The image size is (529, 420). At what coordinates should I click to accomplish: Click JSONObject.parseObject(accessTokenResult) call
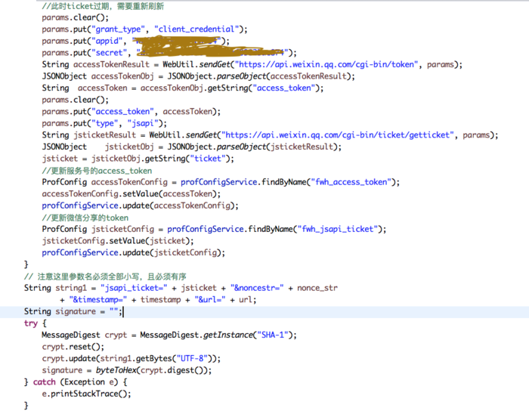[261, 76]
